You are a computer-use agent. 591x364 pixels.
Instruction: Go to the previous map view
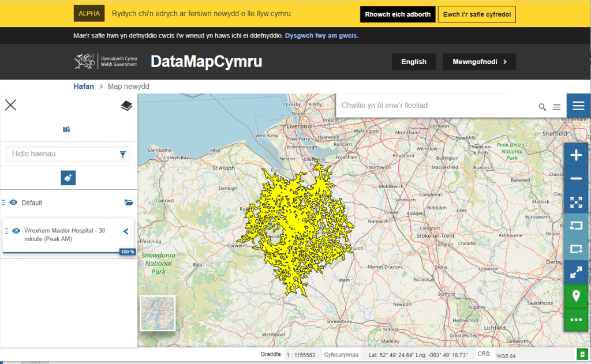[x=576, y=226]
